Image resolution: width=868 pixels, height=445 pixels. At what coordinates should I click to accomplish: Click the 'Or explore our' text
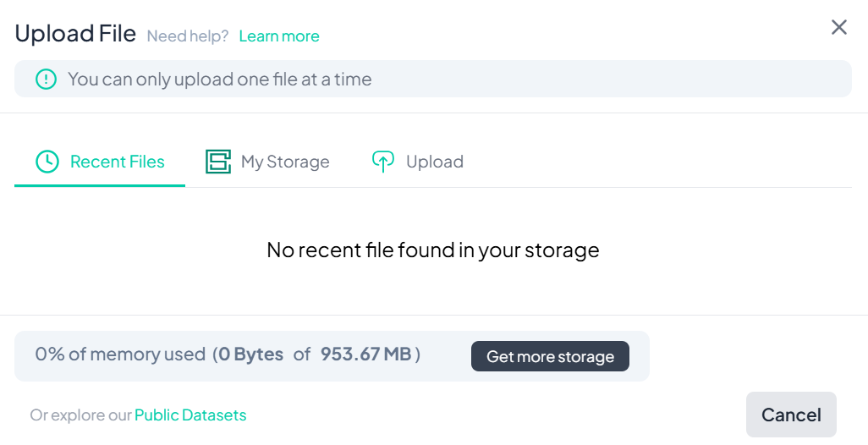point(81,415)
